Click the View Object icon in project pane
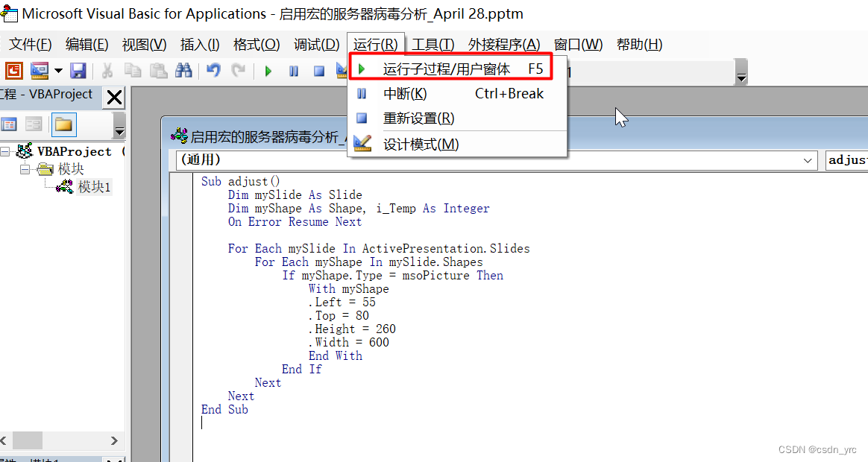Image resolution: width=868 pixels, height=462 pixels. (x=34, y=124)
